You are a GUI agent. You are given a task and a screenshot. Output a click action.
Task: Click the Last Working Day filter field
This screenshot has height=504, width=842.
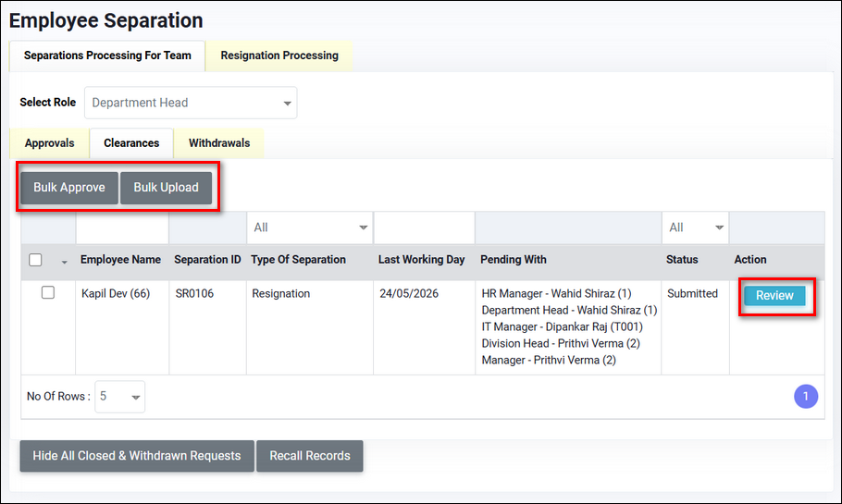tap(424, 227)
